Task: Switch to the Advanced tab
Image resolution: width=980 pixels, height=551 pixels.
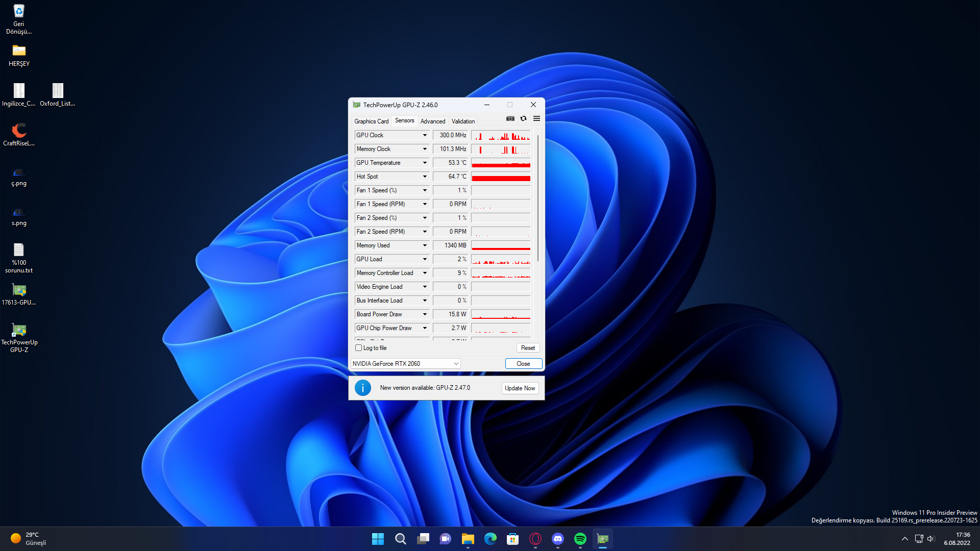Action: [x=432, y=121]
